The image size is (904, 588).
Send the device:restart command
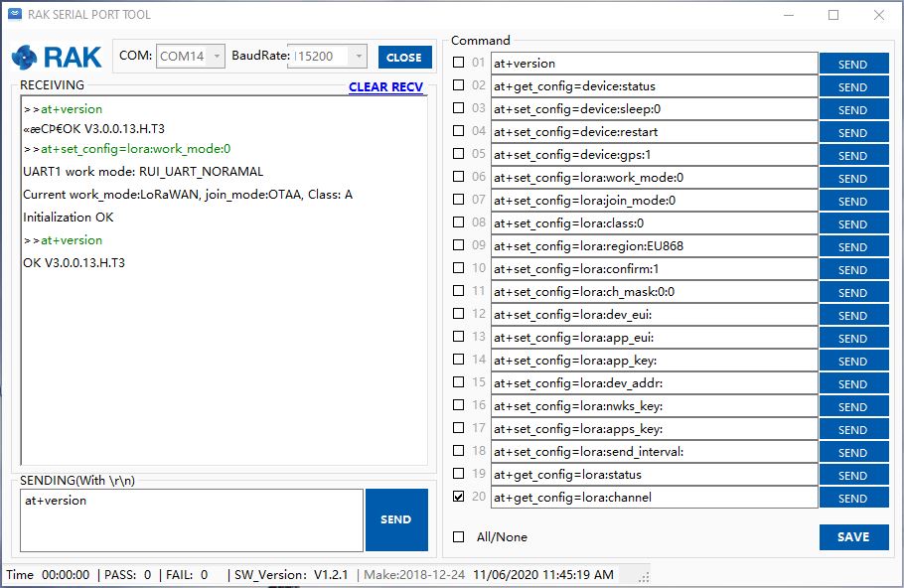852,132
